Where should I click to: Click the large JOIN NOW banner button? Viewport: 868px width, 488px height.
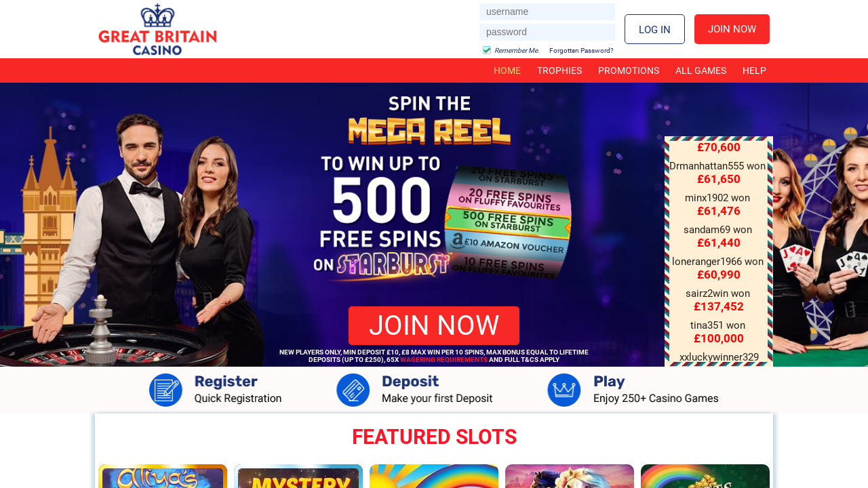click(x=434, y=325)
